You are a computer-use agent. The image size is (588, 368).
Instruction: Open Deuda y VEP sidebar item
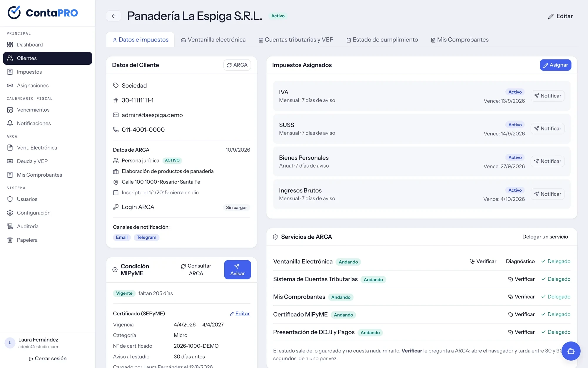click(48, 161)
